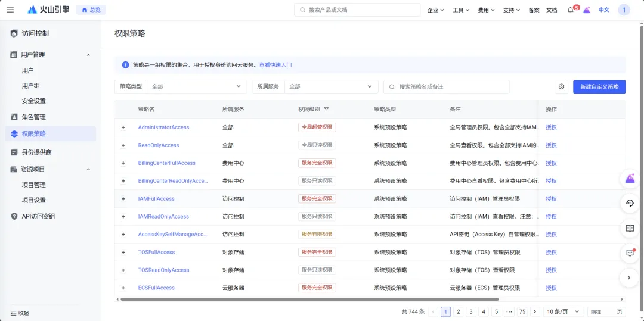This screenshot has height=321, width=644.
Task: Open the notification bell icon
Action: click(571, 10)
